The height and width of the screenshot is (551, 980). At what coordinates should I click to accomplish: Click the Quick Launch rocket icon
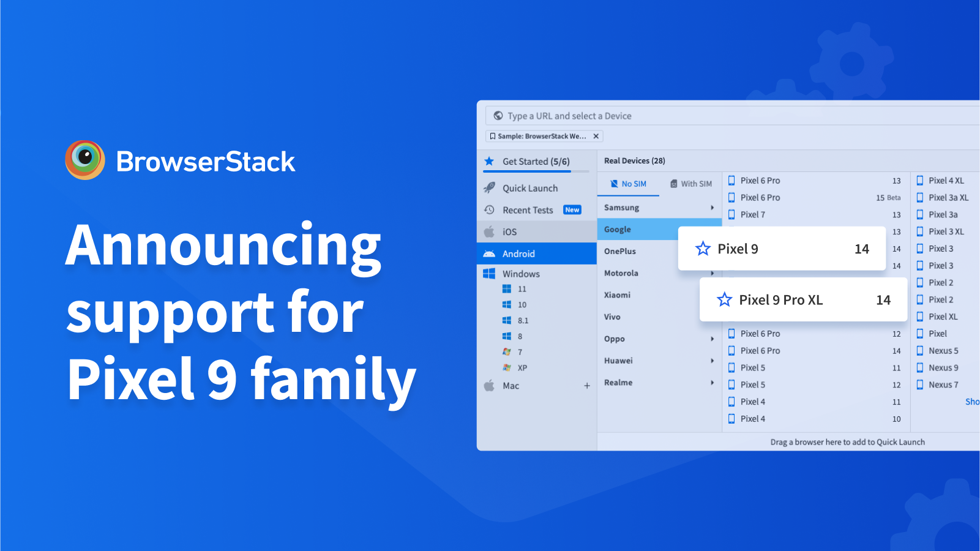click(489, 188)
